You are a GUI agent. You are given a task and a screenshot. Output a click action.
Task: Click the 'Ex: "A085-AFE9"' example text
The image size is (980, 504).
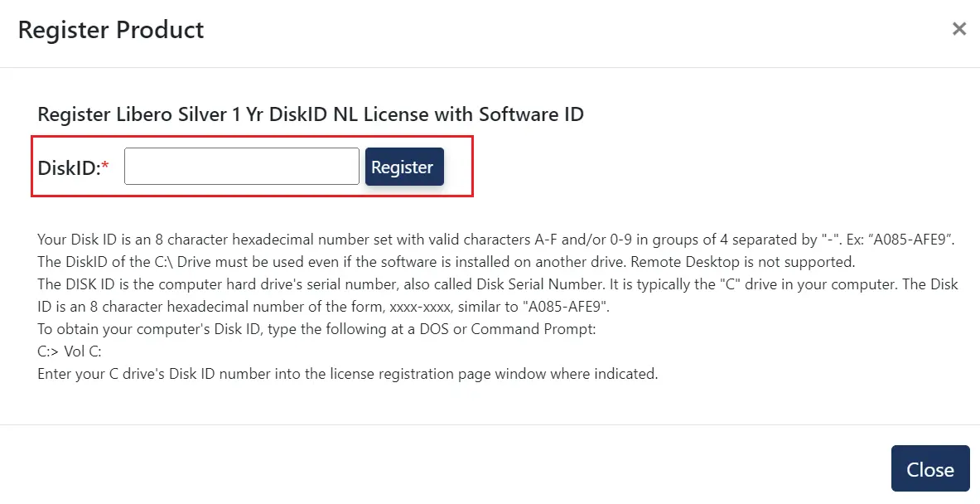click(901, 240)
